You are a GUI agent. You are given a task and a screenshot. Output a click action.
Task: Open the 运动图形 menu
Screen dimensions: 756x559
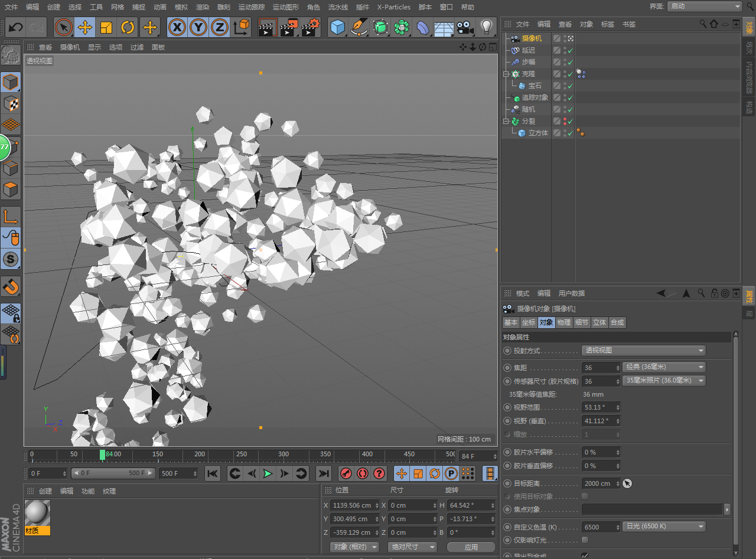tap(286, 7)
